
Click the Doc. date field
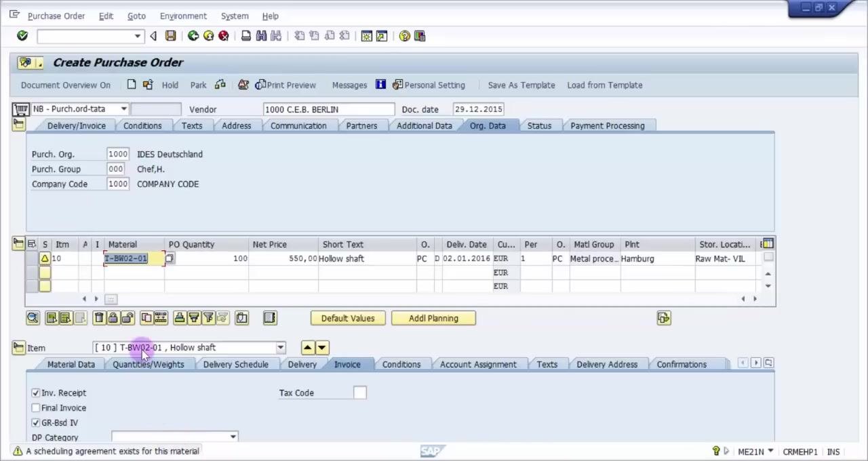(x=479, y=109)
